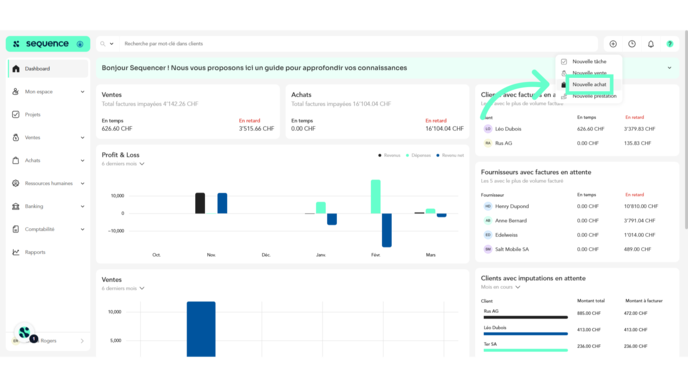Open Mois en cours dropdown
This screenshot has width=688, height=387.
point(500,287)
